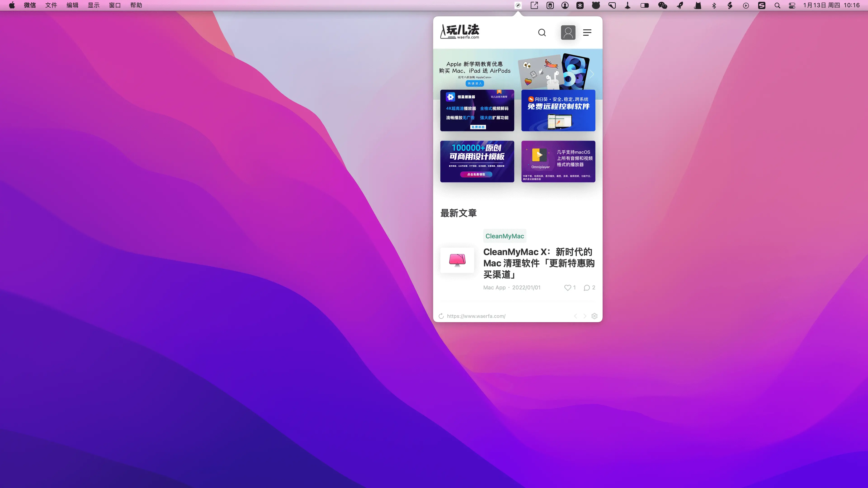
Task: Click the active menu bar browser icon
Action: pyautogui.click(x=518, y=5)
